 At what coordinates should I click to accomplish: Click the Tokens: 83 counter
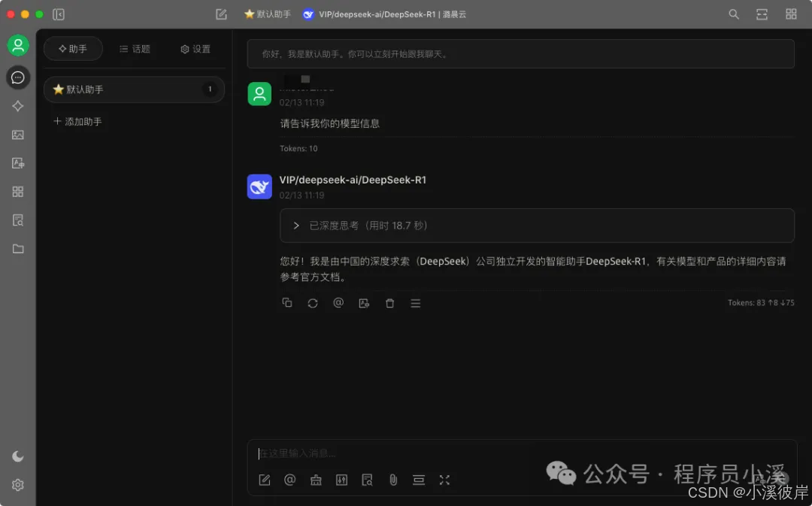coord(761,303)
